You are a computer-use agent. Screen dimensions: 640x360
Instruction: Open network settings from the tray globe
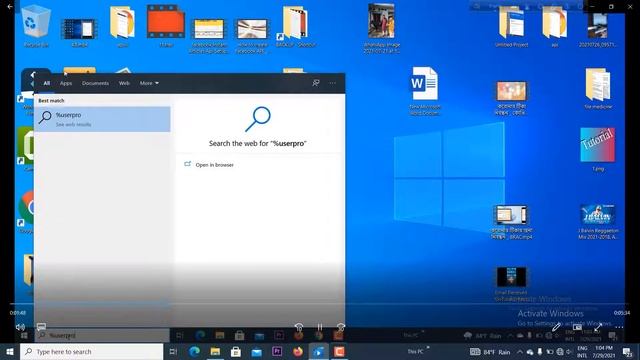[x=560, y=352]
